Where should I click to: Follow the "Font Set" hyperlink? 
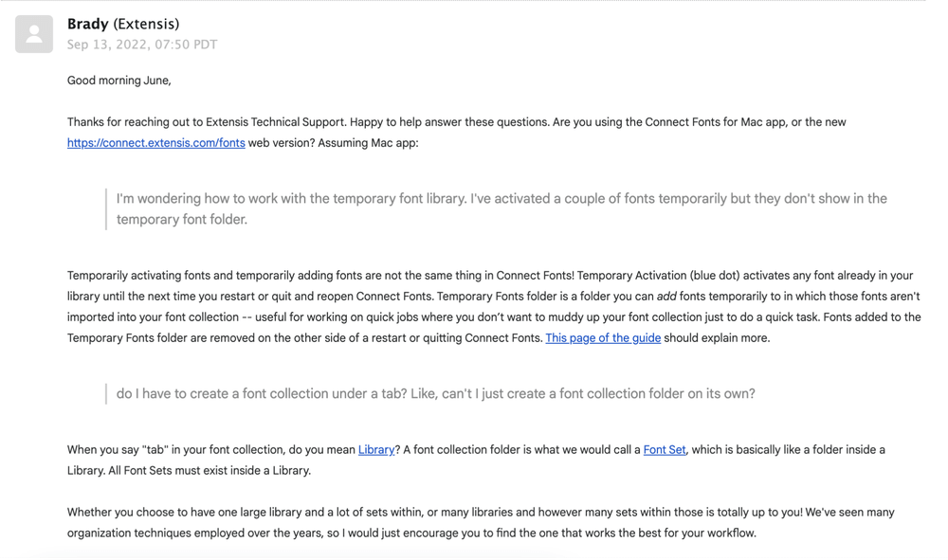point(665,450)
